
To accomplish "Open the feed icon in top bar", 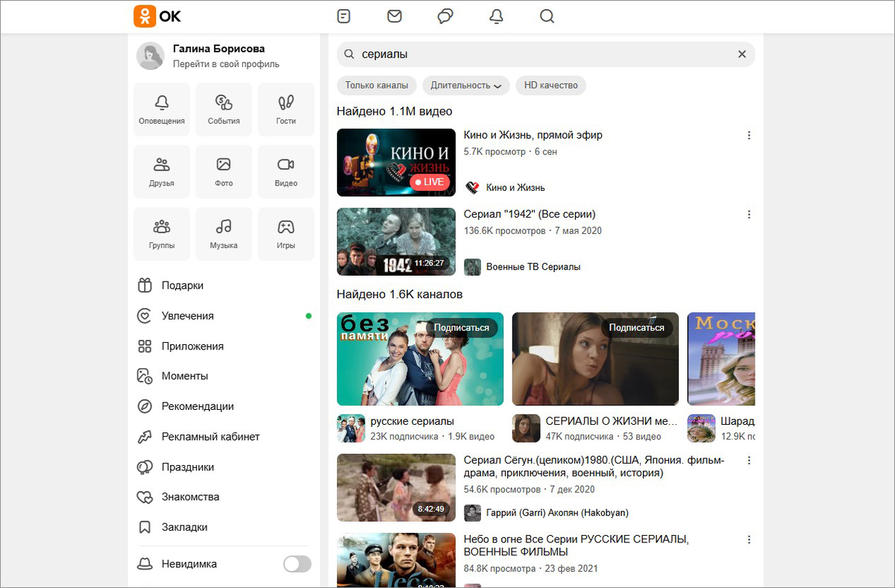I will [344, 16].
